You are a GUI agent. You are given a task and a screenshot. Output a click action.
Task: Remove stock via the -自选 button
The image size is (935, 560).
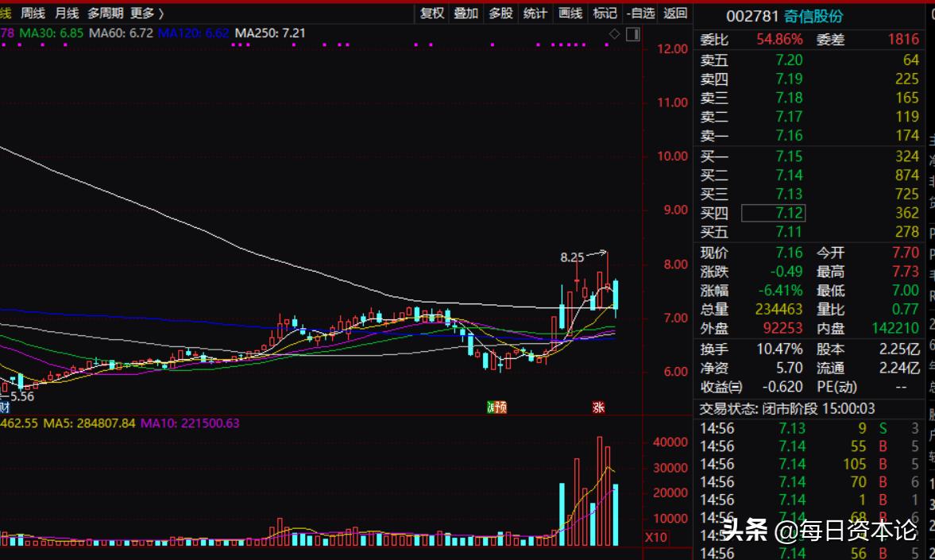pos(641,14)
